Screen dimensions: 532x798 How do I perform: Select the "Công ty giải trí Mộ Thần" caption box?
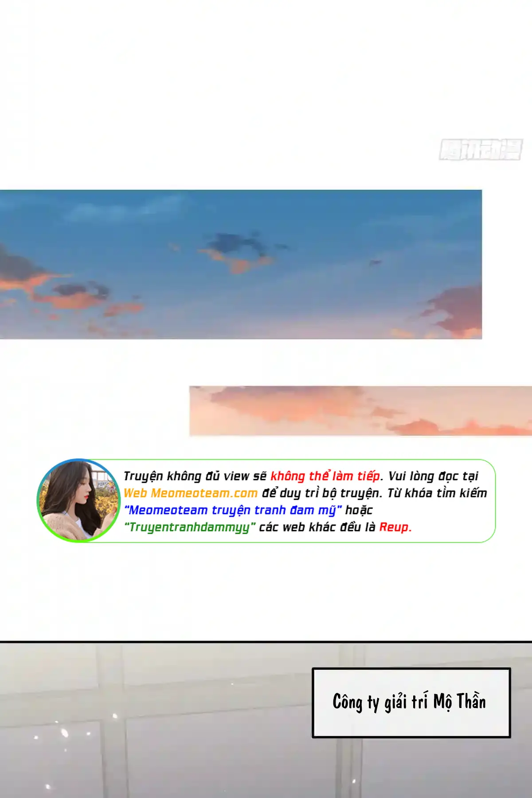tap(411, 703)
